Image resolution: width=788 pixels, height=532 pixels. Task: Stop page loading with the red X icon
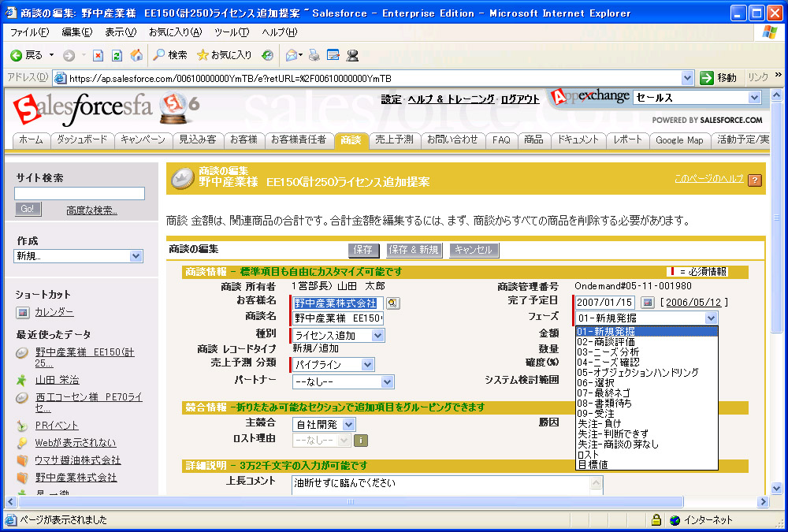coord(98,55)
